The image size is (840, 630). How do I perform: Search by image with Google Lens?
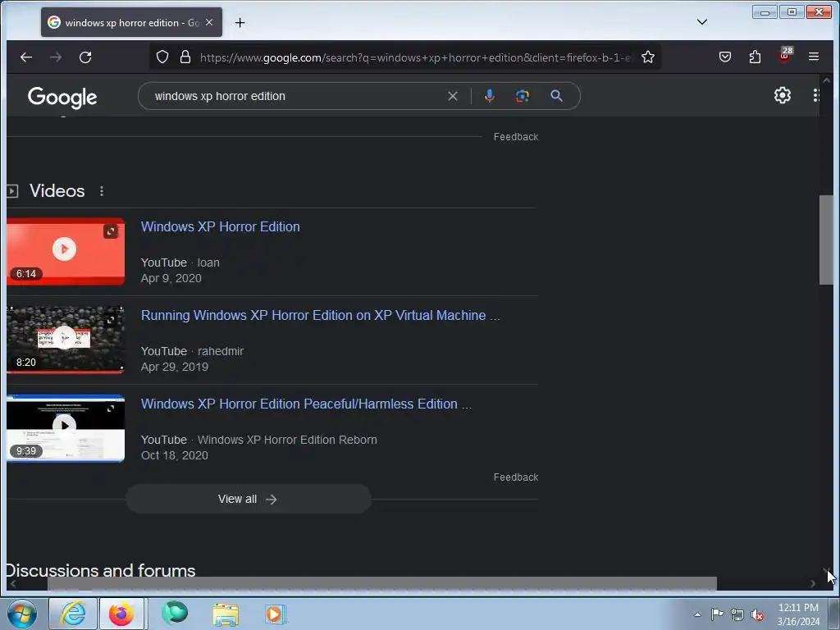tap(523, 96)
